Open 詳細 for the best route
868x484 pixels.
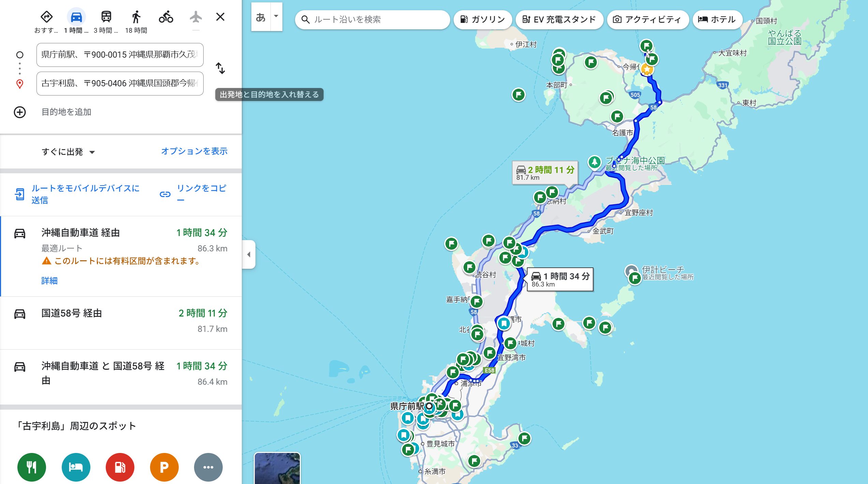(49, 281)
